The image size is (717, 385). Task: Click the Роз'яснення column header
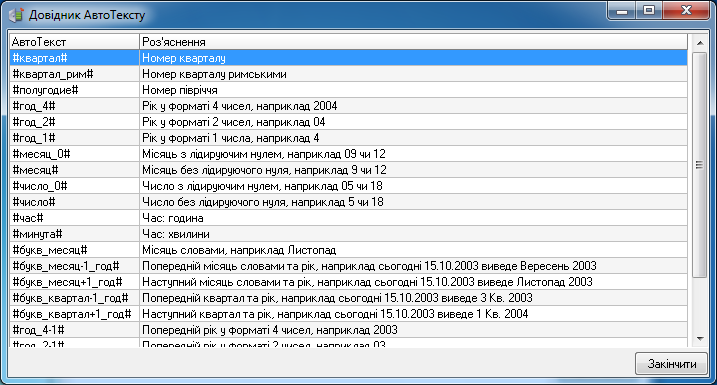pyautogui.click(x=413, y=42)
